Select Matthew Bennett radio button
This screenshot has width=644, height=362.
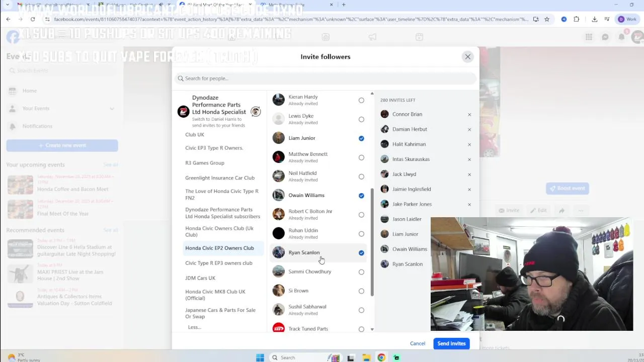[361, 158]
